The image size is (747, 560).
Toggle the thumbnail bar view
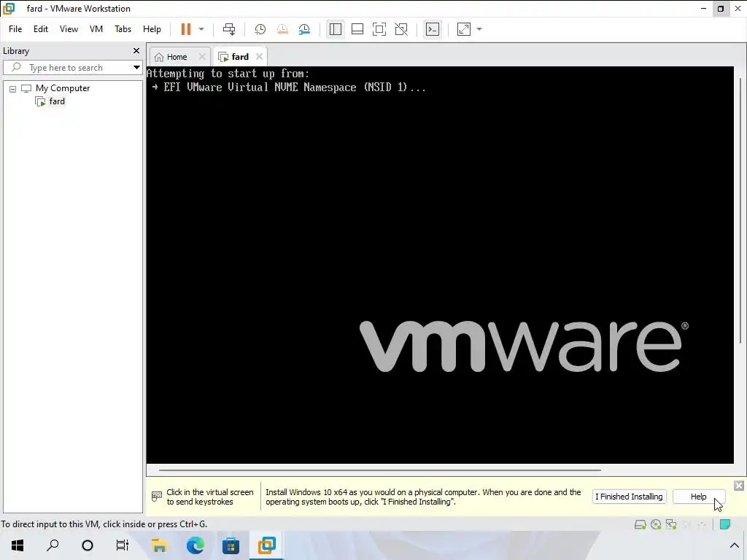click(357, 29)
